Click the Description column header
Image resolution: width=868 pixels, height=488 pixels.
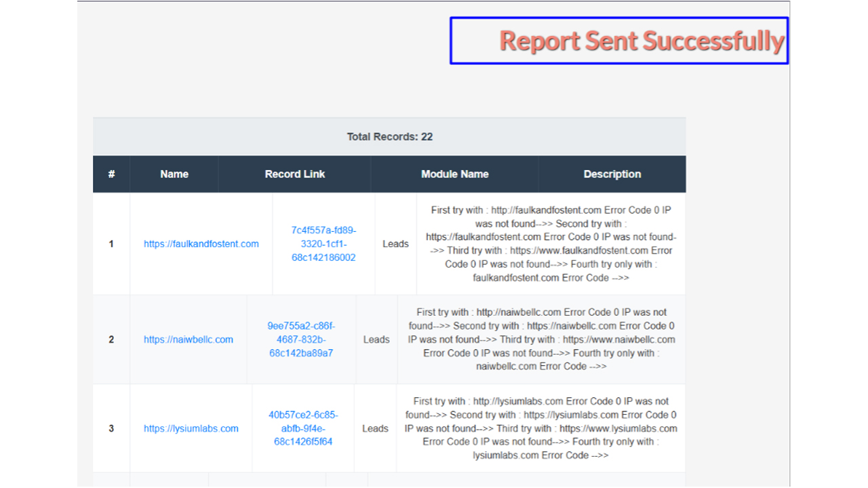pyautogui.click(x=612, y=174)
